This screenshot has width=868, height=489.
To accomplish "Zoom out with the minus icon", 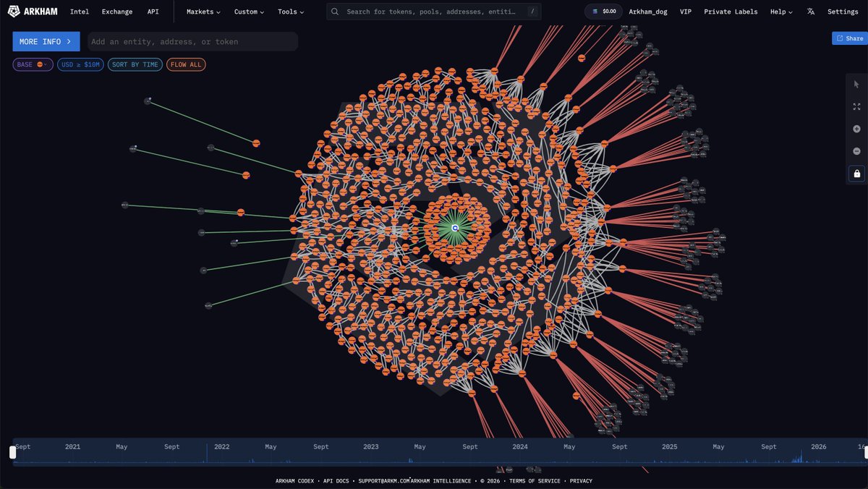I will click(x=856, y=151).
